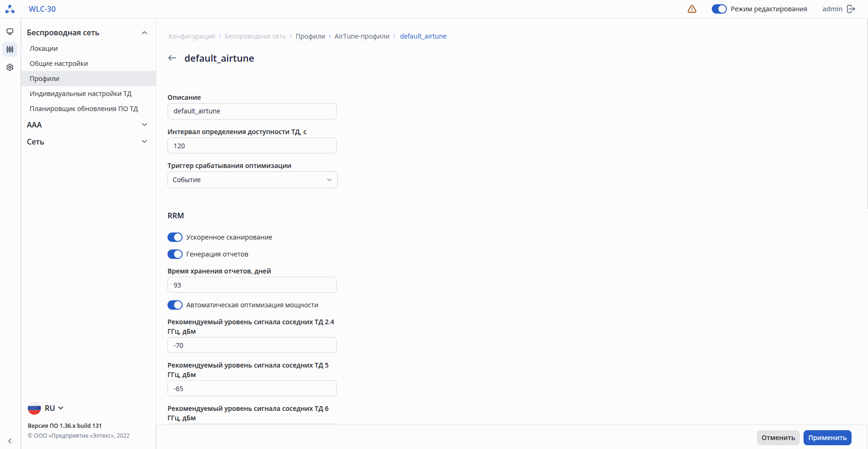Viewport: 868px width, 449px height.
Task: Select Общие настройки menu item
Action: coord(59,64)
